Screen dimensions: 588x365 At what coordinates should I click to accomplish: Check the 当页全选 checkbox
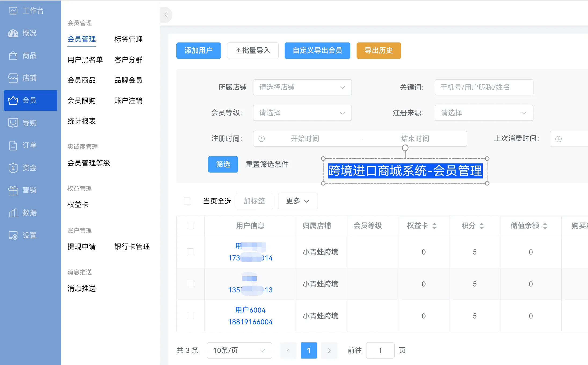click(x=187, y=201)
